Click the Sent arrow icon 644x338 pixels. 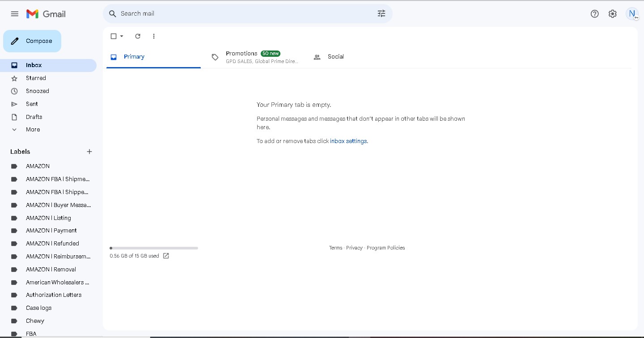click(x=14, y=104)
